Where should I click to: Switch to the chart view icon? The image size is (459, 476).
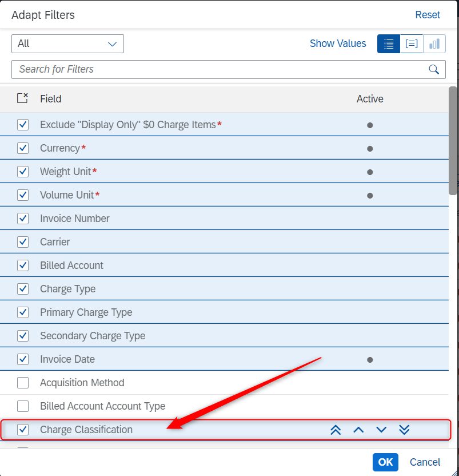point(434,43)
